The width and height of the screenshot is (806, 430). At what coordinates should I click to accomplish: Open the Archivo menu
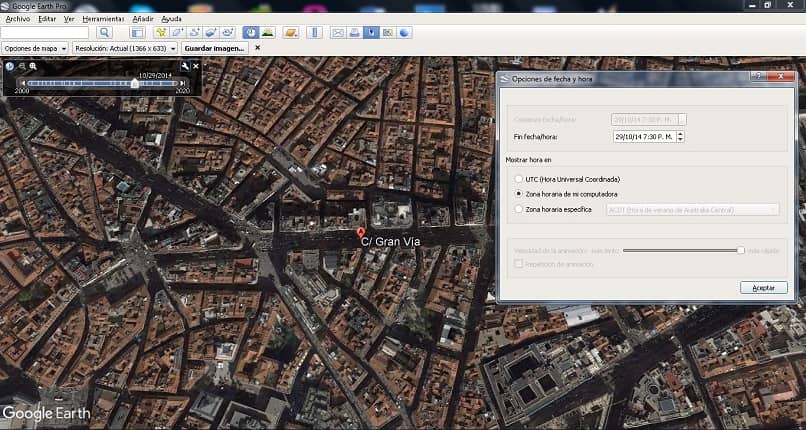tap(17, 18)
